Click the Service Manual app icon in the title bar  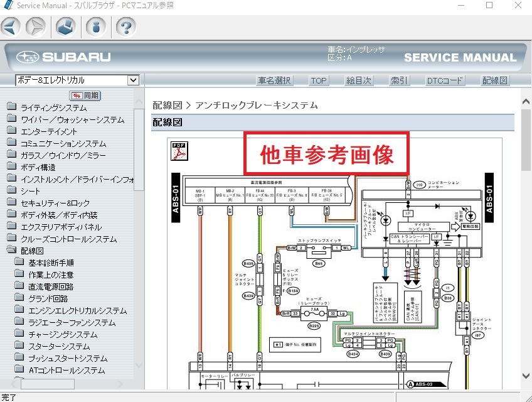8,5
